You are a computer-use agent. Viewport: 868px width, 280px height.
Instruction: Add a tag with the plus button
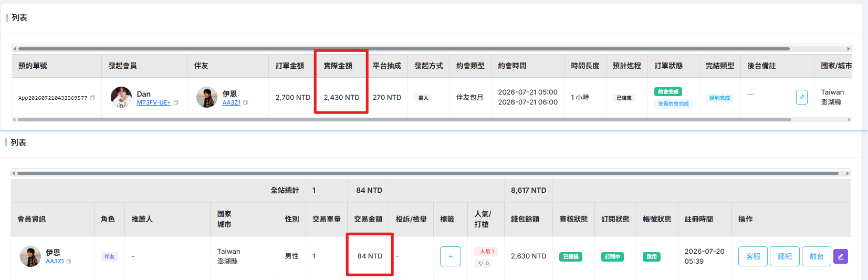coord(451,256)
